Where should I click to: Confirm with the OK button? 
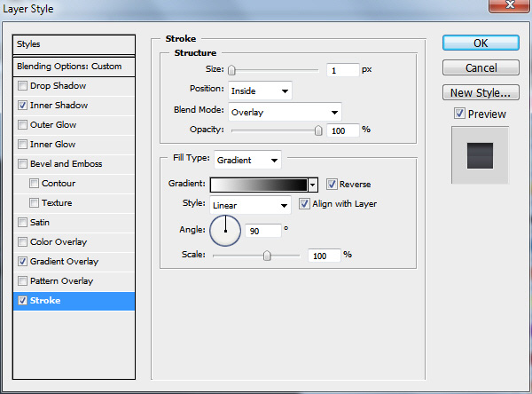click(x=481, y=43)
